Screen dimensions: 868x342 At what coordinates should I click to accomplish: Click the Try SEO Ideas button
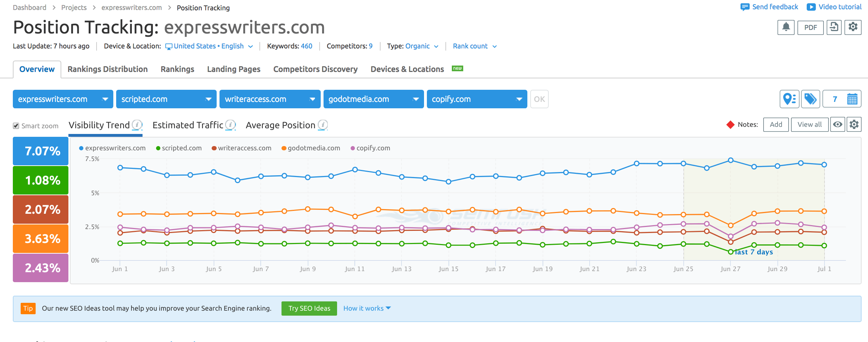[309, 309]
